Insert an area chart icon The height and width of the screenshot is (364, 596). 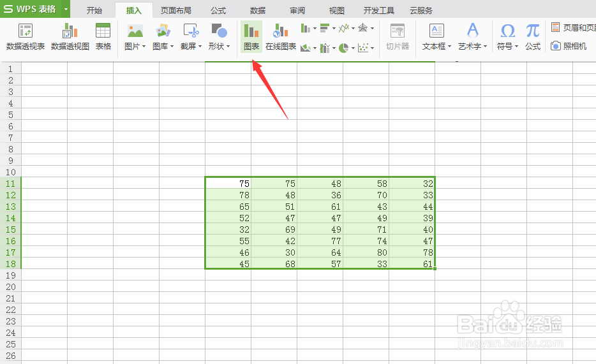[x=306, y=48]
